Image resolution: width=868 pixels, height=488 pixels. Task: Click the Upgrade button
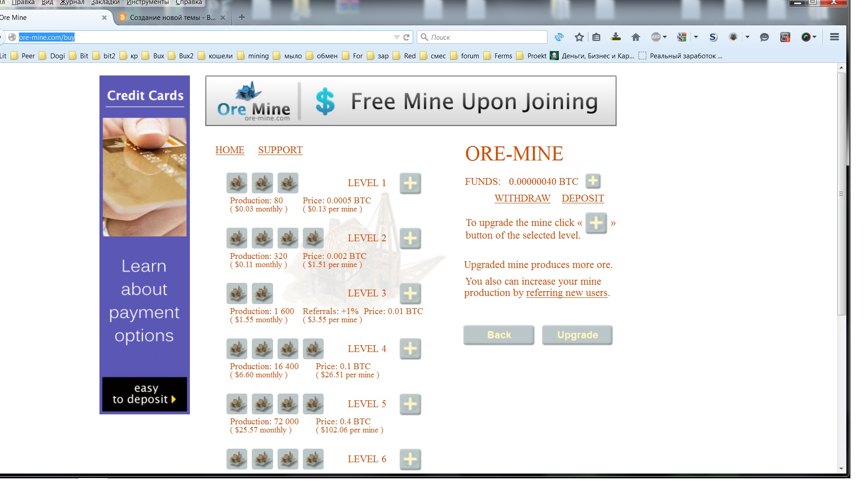tap(577, 335)
